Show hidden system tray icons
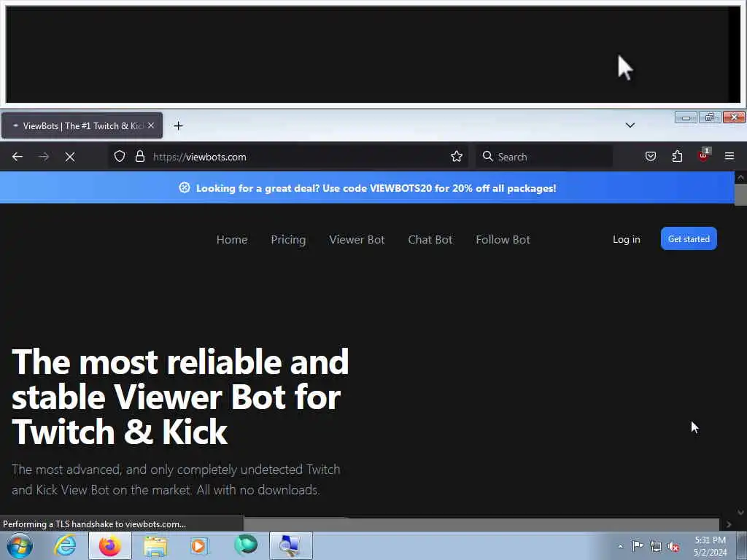The image size is (747, 560). [620, 546]
